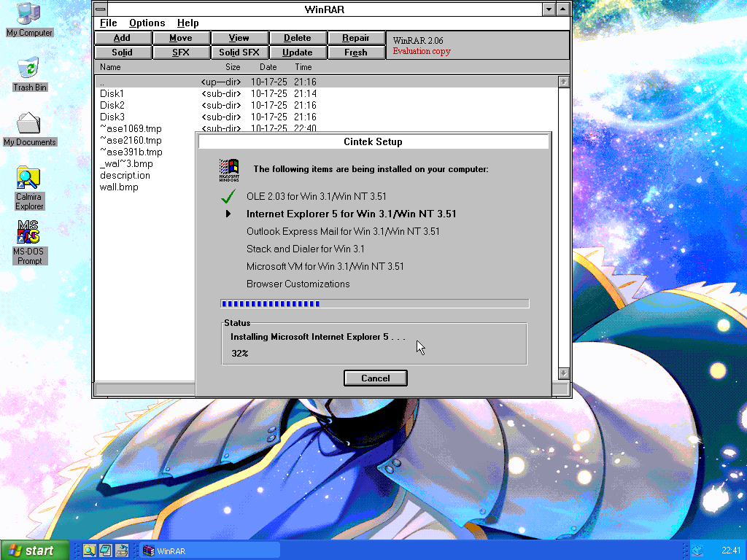Click the WinRAR system menu box
The width and height of the screenshot is (747, 560).
click(x=101, y=9)
